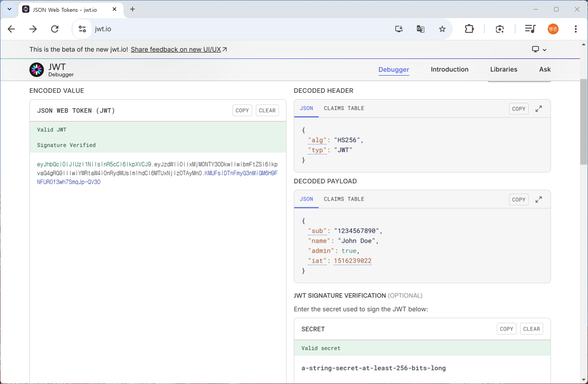Open the media control icon
Screen dimensions: 588x384
530,29
